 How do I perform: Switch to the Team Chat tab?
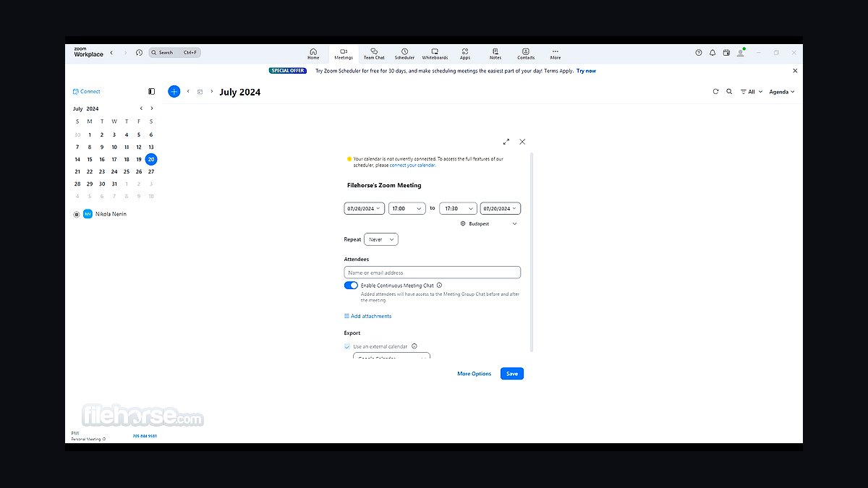click(x=374, y=54)
